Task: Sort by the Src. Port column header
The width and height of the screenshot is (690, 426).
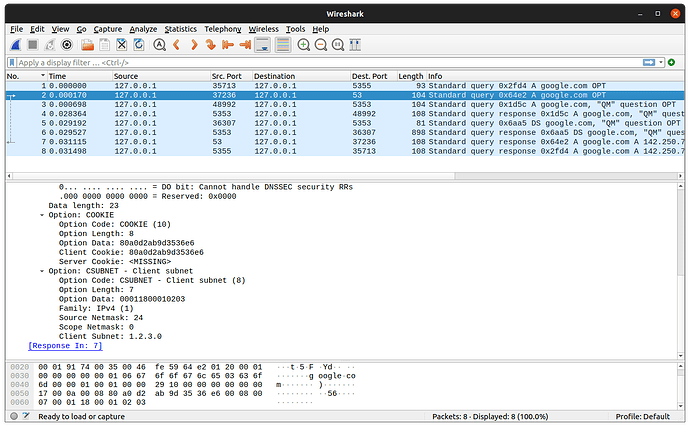Action: pos(231,76)
